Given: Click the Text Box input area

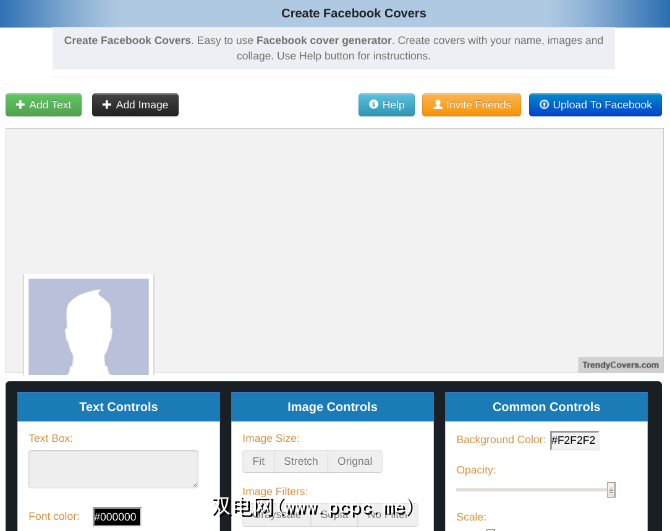Looking at the screenshot, I should click(113, 469).
